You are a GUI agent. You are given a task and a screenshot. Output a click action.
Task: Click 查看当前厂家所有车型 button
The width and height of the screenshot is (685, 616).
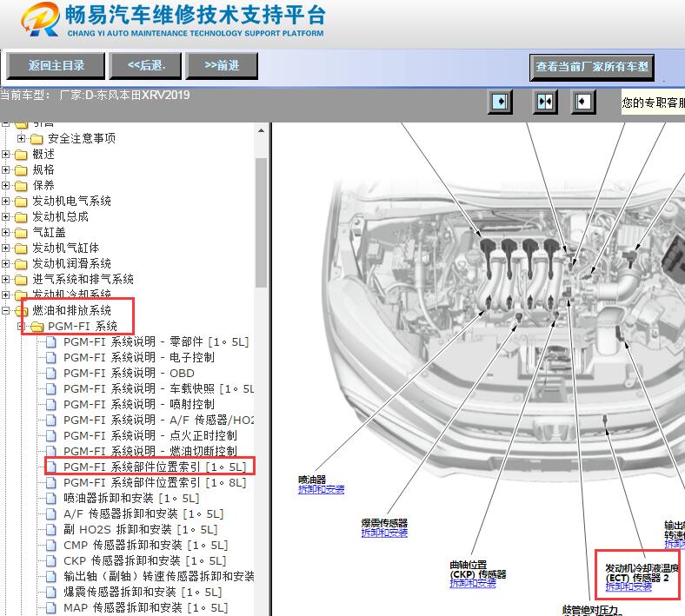(x=592, y=67)
